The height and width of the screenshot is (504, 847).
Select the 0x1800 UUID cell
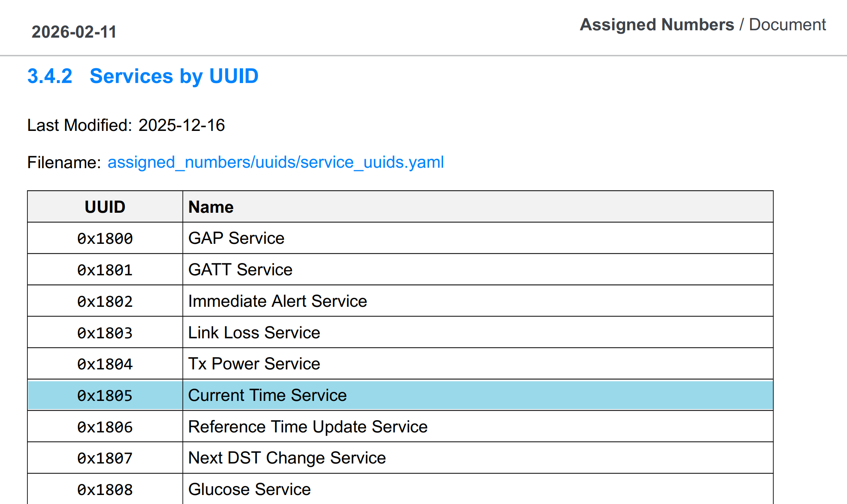pos(105,239)
